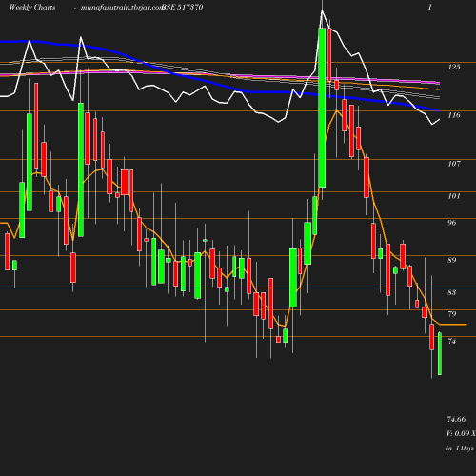Click the "V: 0.09 X" volume text
The width and height of the screenshot is (476, 476).
coord(461,433)
